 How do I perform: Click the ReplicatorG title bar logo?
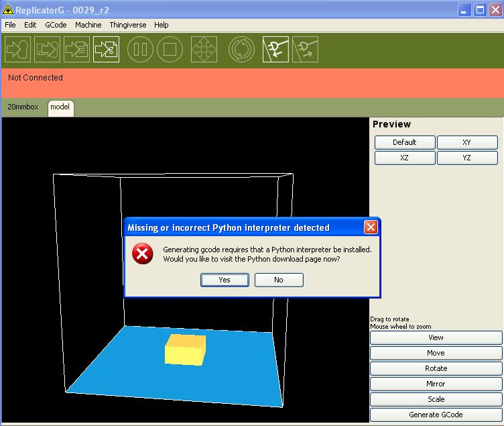pos(8,10)
